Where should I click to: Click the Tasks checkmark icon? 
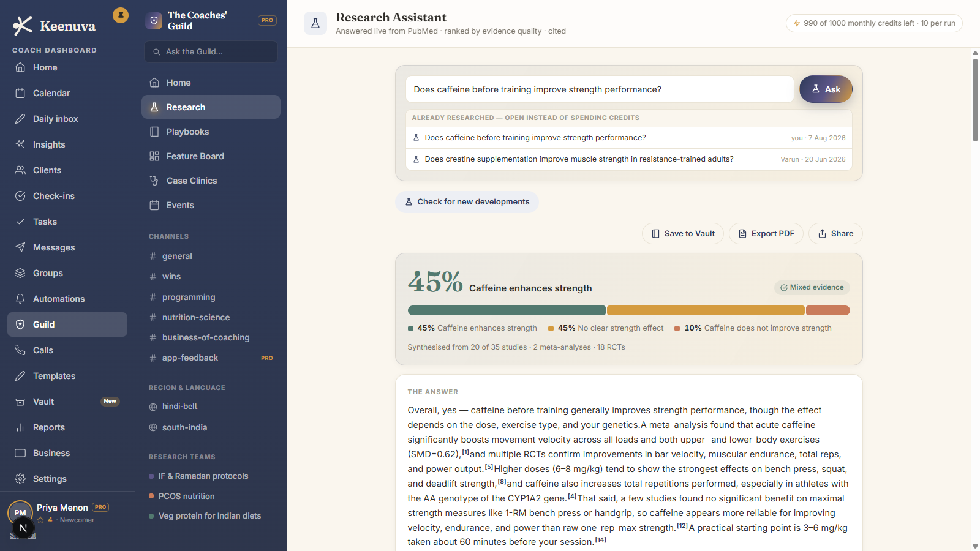click(20, 222)
